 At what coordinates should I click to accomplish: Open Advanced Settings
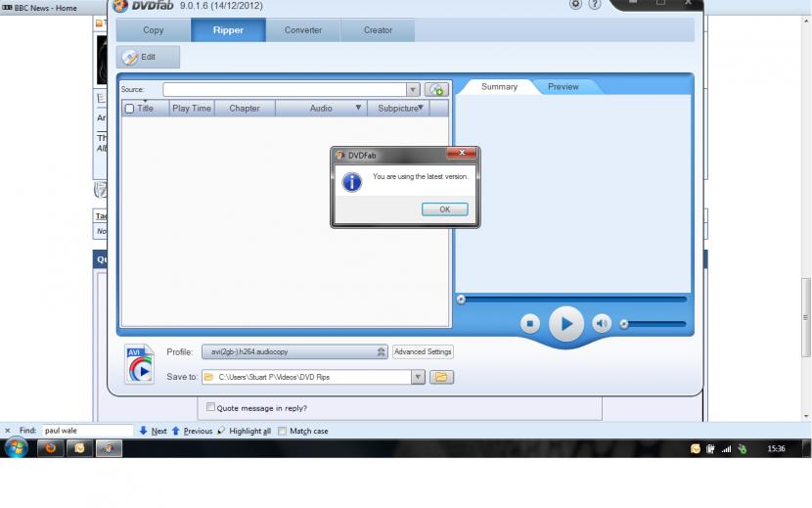(x=423, y=352)
